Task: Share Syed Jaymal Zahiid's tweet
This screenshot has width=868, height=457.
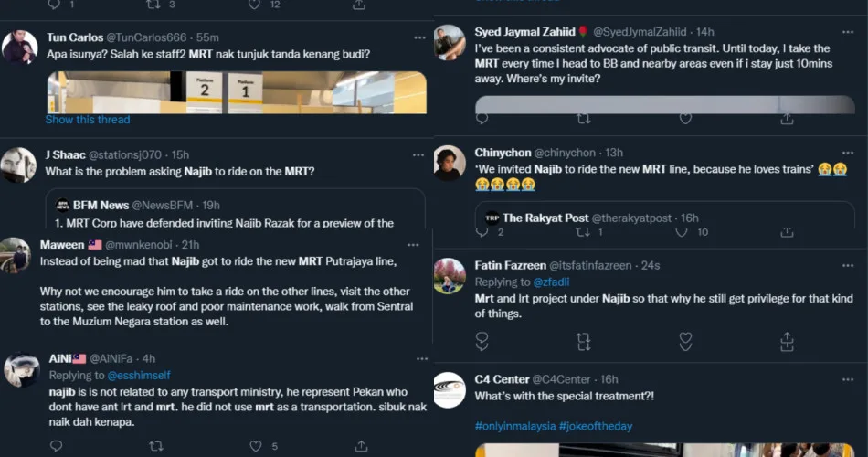Action: coord(787,119)
